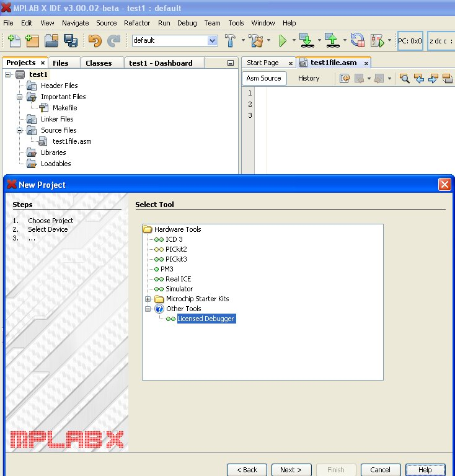455x476 pixels.
Task: Click the Save All toolbar icon
Action: coord(71,40)
